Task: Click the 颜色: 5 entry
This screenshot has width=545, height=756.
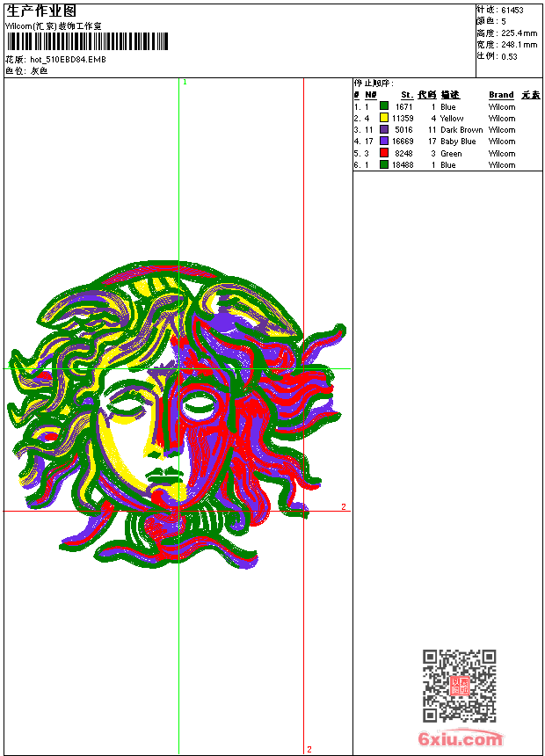Action: click(x=491, y=21)
